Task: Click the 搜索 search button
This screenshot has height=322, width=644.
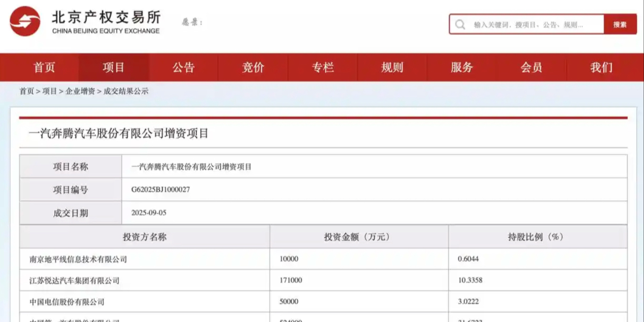Action: [x=620, y=24]
